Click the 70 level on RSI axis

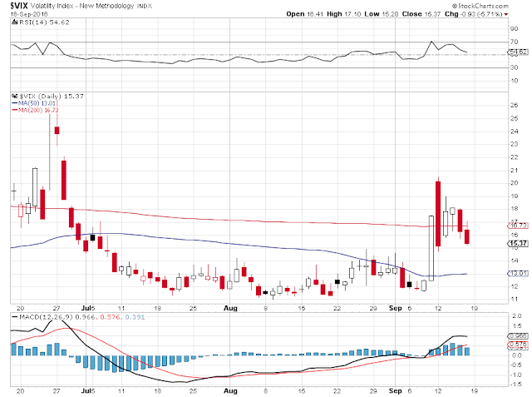point(514,42)
